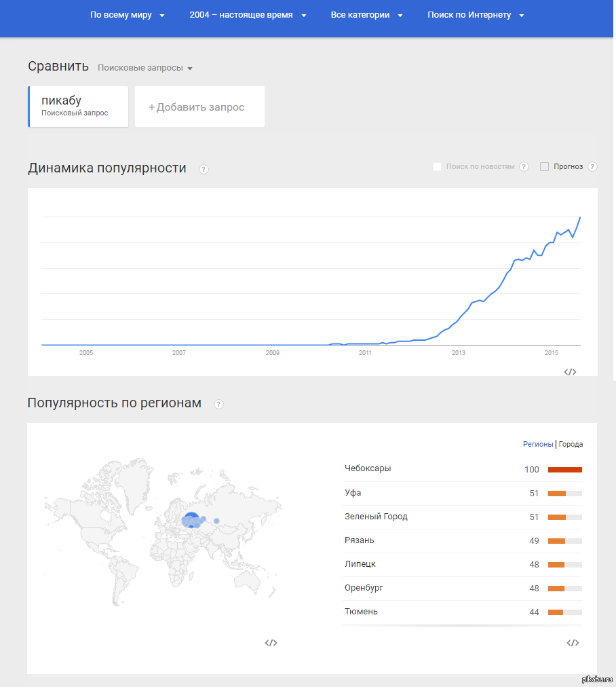Open help icon next to Популярность по регионам
Viewport: 616px width, 687px height.
[218, 404]
